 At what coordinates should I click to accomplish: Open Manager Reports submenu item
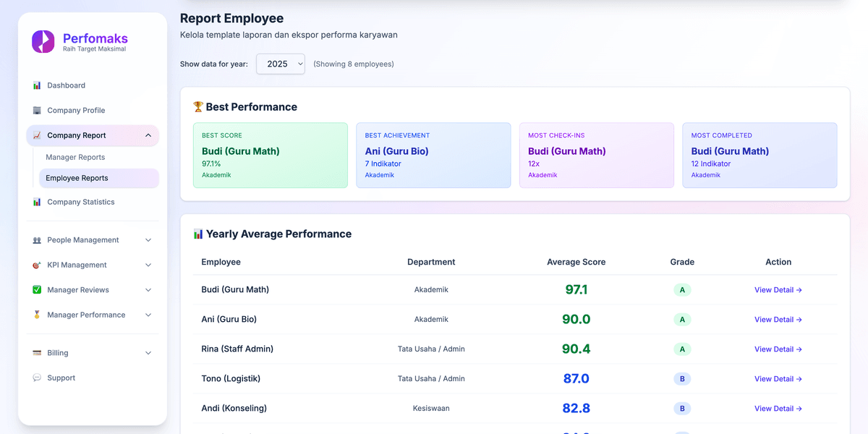[75, 157]
